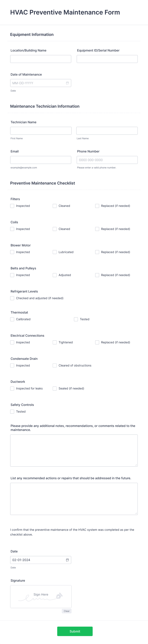Click Clear to erase the signature
This screenshot has width=148, height=644.
(x=66, y=611)
